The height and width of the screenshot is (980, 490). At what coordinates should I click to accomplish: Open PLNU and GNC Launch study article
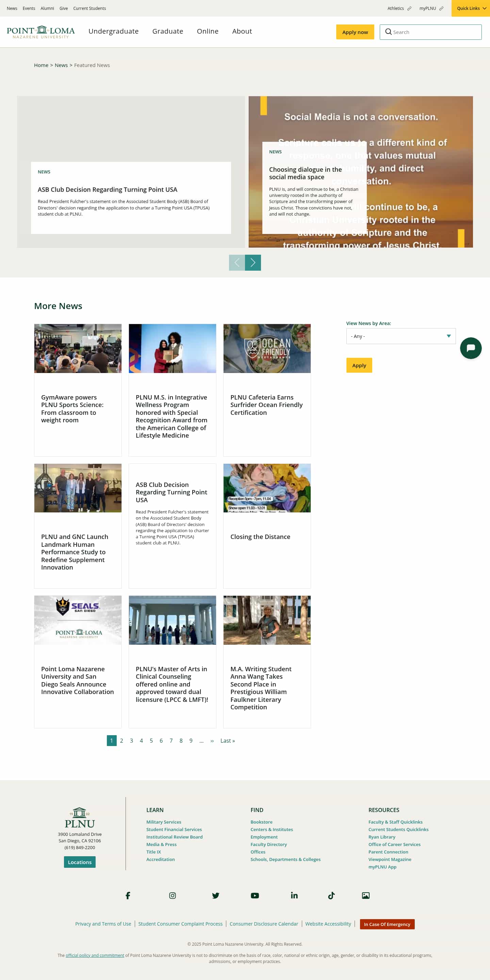[75, 552]
